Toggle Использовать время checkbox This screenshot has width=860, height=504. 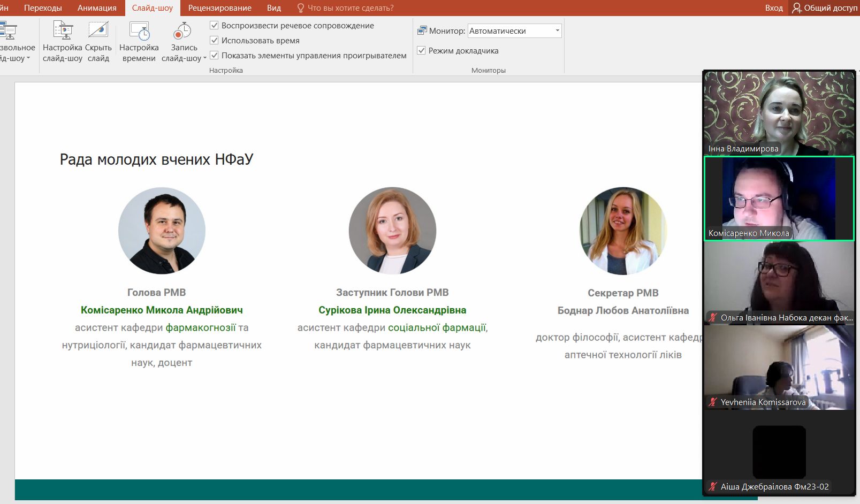[x=214, y=40]
